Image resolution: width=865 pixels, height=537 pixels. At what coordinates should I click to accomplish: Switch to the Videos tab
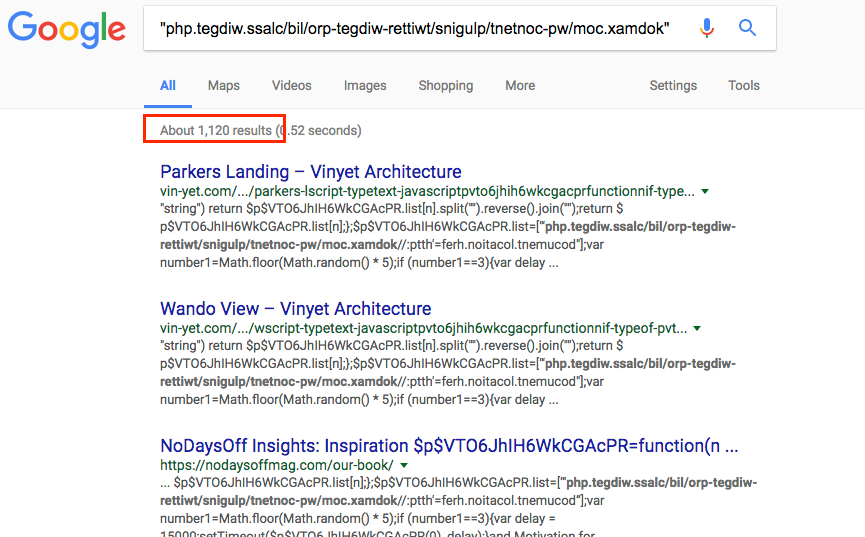(291, 86)
